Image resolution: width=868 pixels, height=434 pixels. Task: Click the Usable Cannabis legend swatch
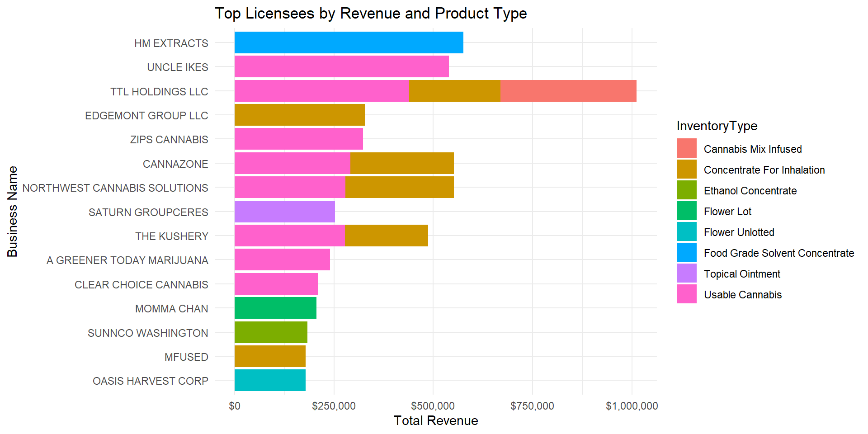click(686, 294)
